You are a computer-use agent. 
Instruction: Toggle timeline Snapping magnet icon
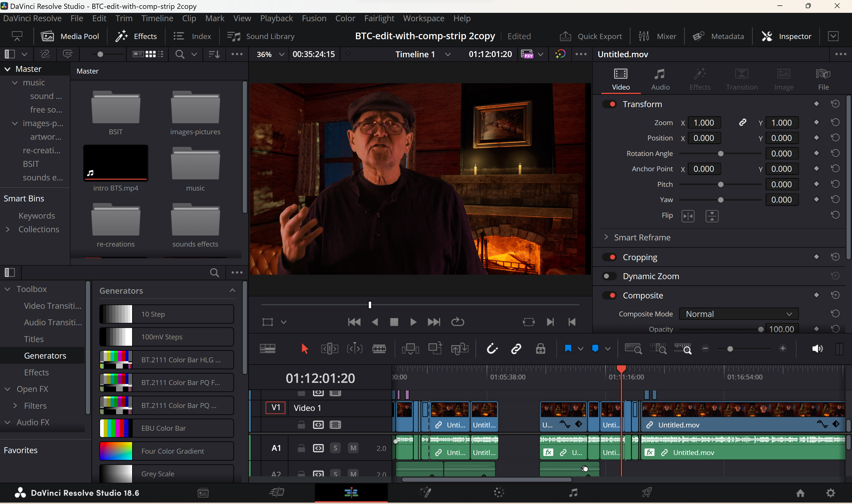(492, 349)
